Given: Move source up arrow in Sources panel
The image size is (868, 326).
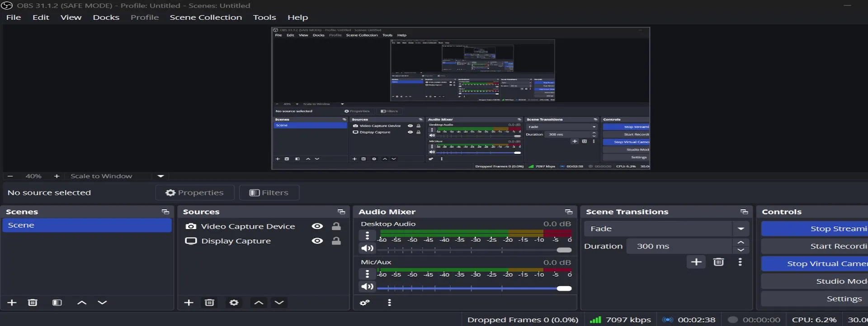Looking at the screenshot, I should tap(259, 302).
